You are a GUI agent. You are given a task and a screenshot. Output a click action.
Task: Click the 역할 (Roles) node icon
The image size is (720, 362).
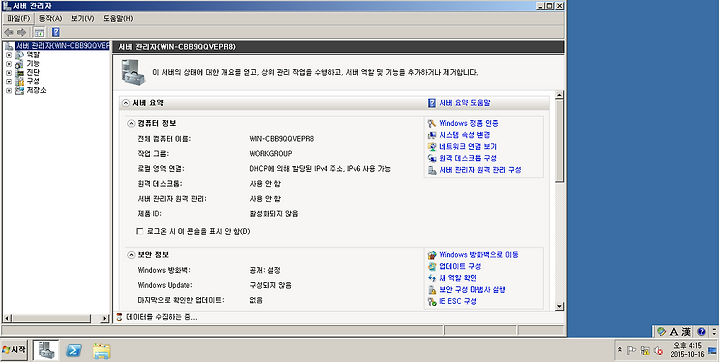coord(19,55)
